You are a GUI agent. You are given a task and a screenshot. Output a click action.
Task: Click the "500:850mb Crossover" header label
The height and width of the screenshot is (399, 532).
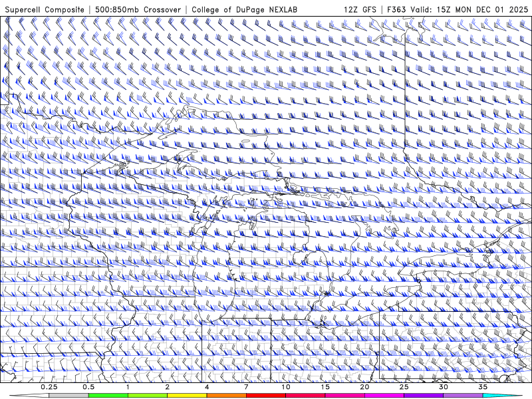[x=138, y=10]
